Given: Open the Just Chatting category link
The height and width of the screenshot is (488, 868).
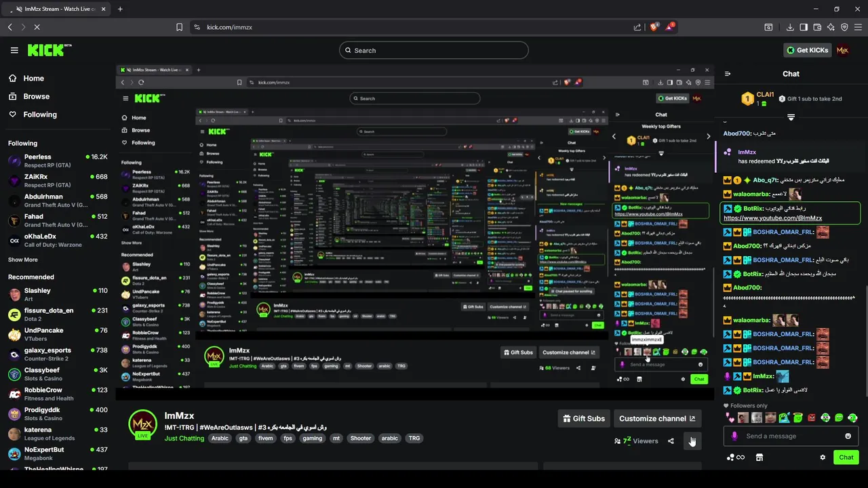Looking at the screenshot, I should tap(184, 439).
